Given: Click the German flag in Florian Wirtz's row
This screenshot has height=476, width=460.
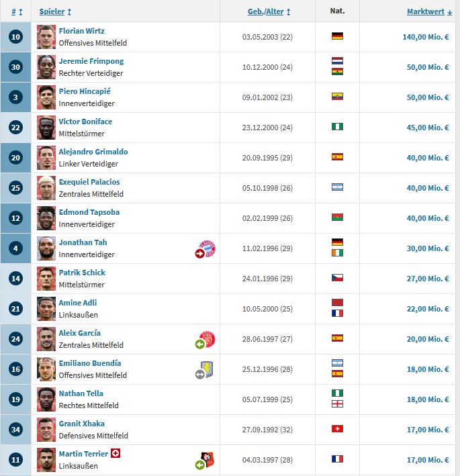Looking at the screenshot, I should (x=337, y=36).
